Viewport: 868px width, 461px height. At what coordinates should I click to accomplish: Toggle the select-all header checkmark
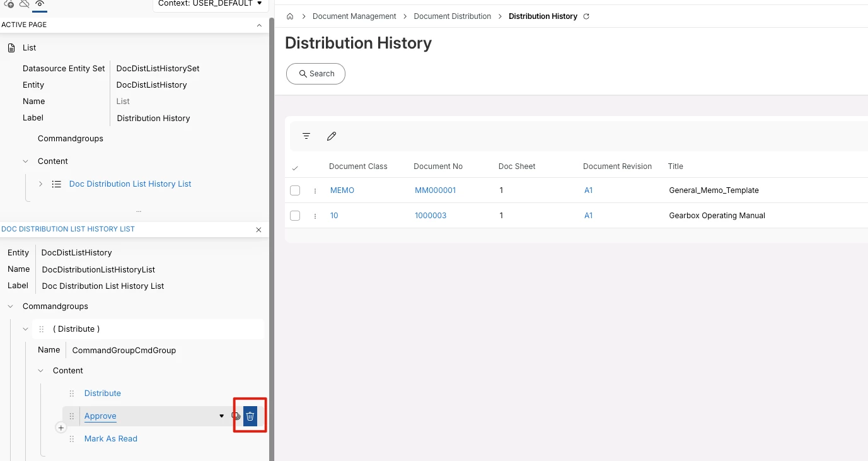[295, 168]
